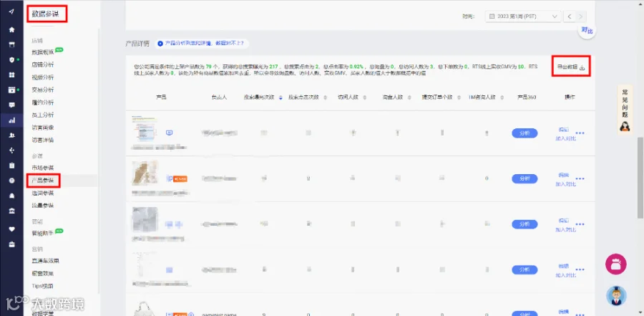Click the bank building icon in the dark sidebar
This screenshot has width=644, height=316.
pyautogui.click(x=12, y=211)
